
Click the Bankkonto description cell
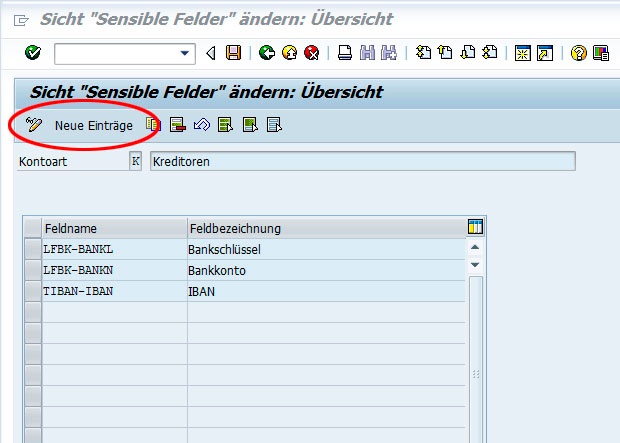click(x=326, y=270)
